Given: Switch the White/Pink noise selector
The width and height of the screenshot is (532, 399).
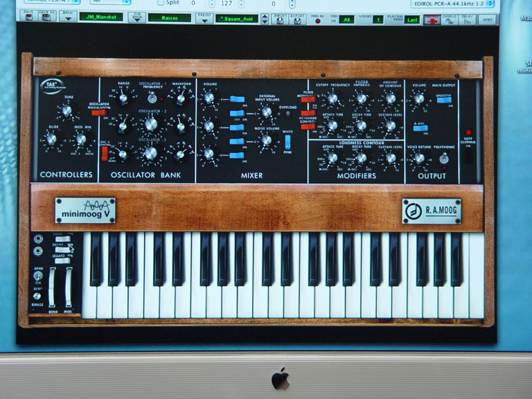Looking at the screenshot, I should tap(287, 142).
